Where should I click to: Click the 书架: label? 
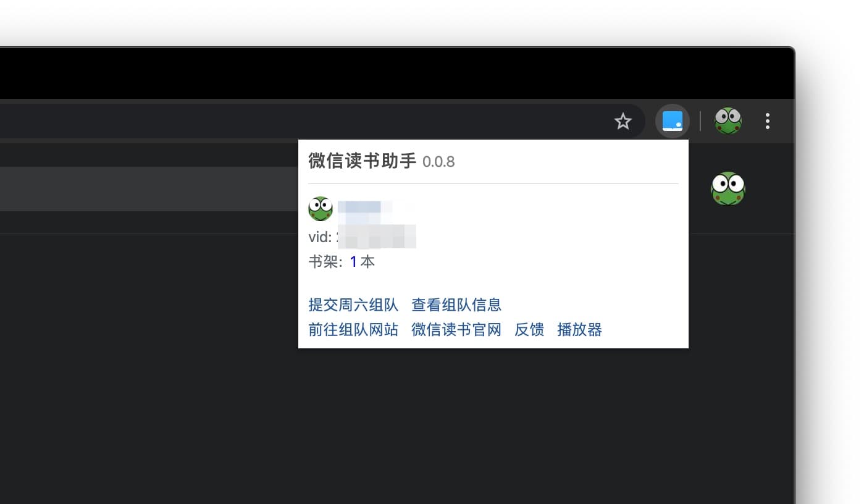pyautogui.click(x=325, y=262)
